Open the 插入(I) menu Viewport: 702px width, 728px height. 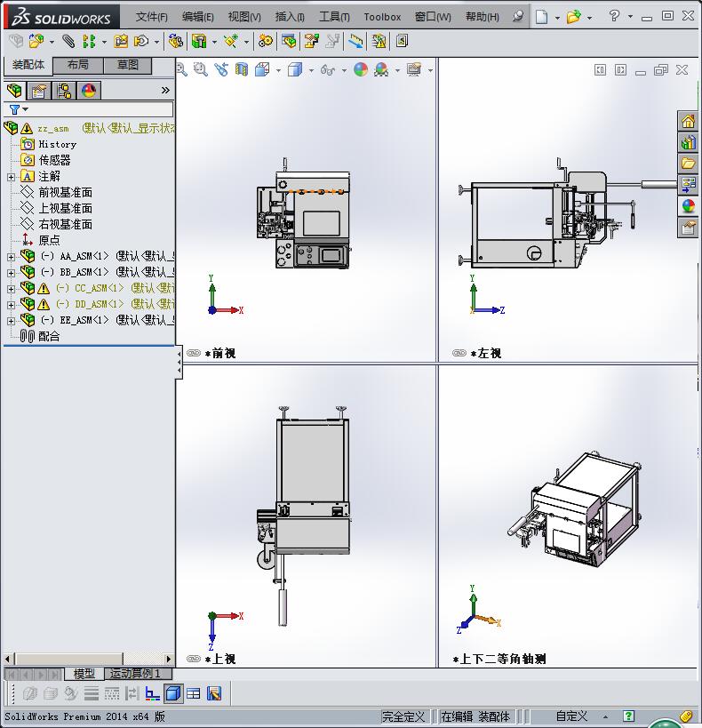pyautogui.click(x=290, y=17)
